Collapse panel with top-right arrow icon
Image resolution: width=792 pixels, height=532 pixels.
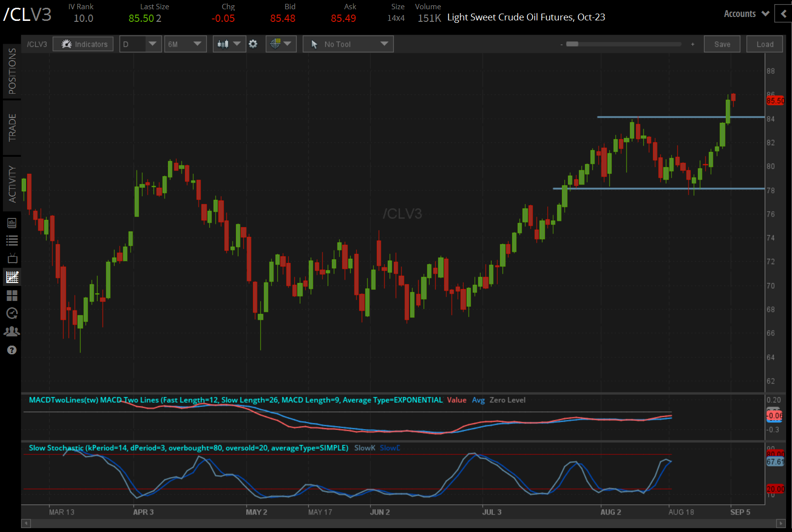tap(783, 14)
